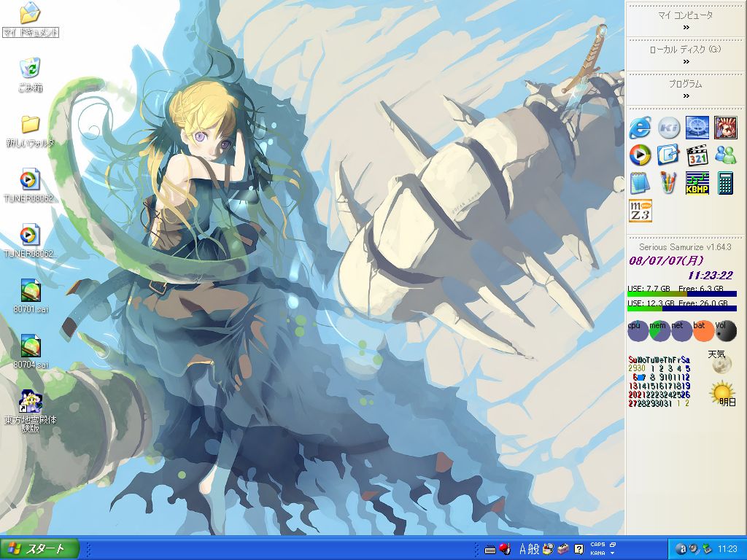This screenshot has width=747, height=560.
Task: Launch the Ki application from the sidebar launcher
Action: coord(668,128)
